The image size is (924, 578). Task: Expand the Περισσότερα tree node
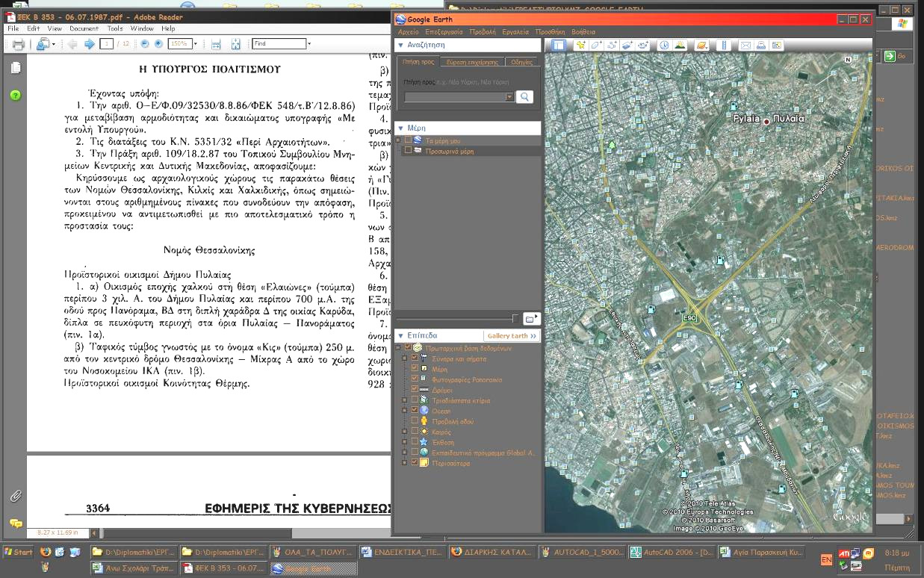[x=405, y=463]
